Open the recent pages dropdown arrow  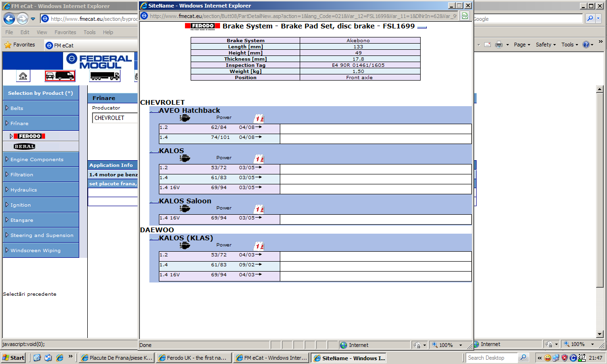[x=33, y=19]
